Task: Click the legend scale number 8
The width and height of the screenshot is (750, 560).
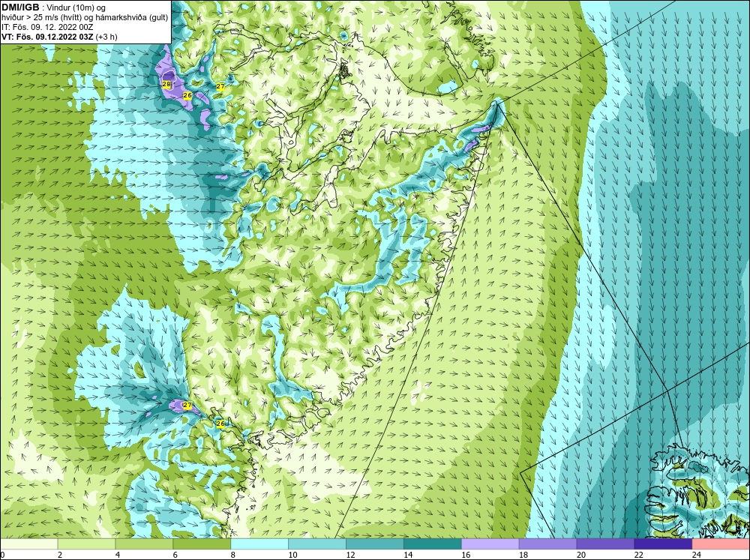Action: [x=233, y=555]
